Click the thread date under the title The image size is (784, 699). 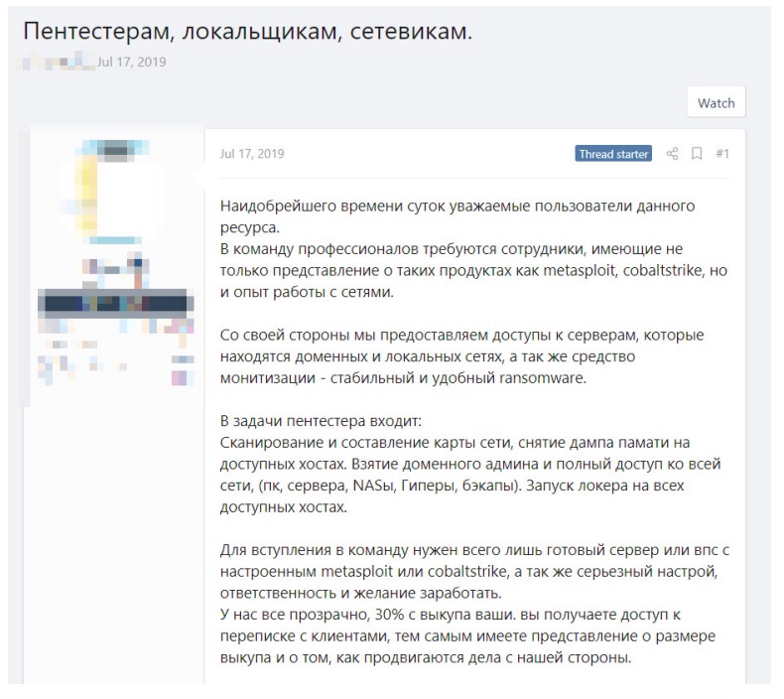131,62
